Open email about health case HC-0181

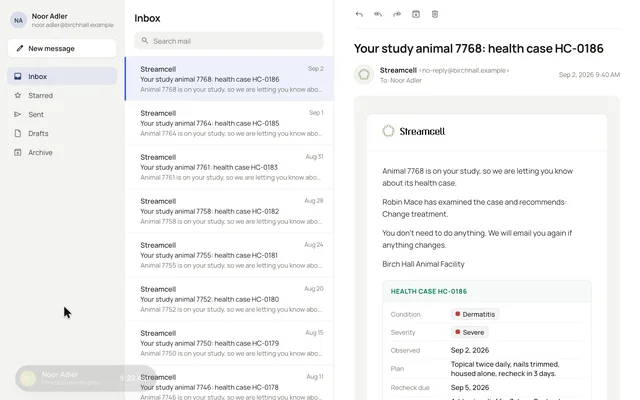coord(229,255)
